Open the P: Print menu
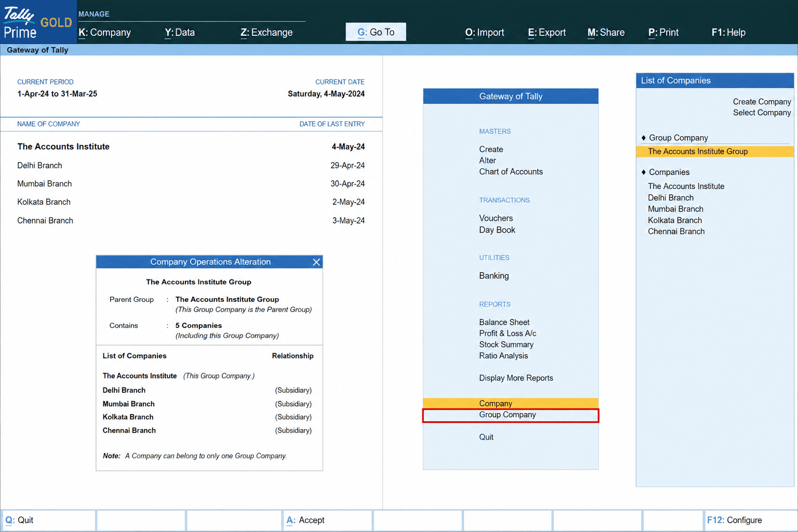The height and width of the screenshot is (532, 798). (663, 32)
